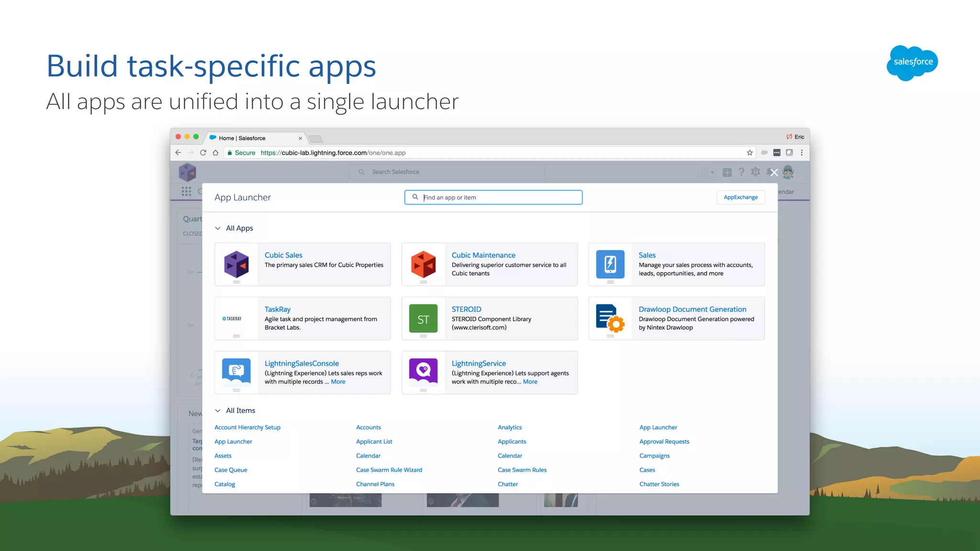Open the Case Queue item
Screen dimensions: 980x551
(231, 470)
